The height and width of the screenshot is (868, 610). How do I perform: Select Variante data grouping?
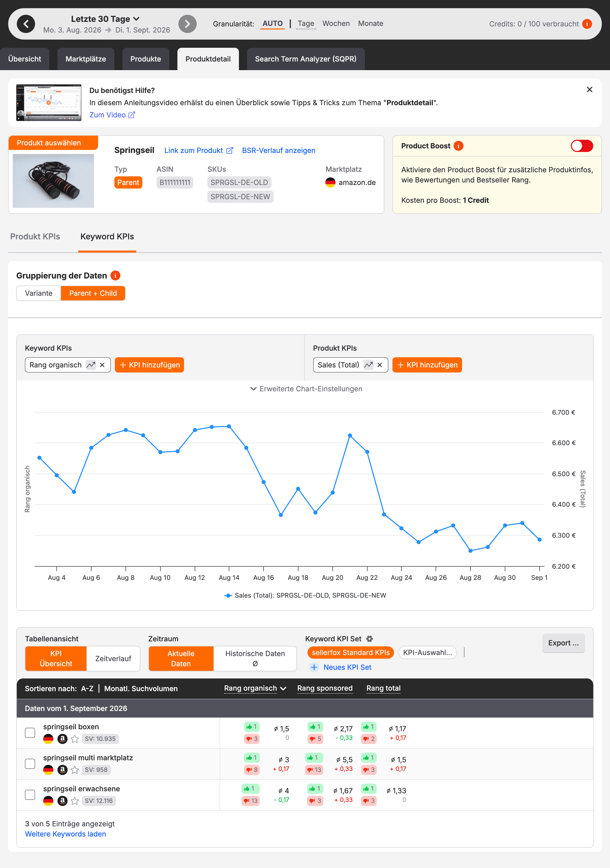pos(39,293)
